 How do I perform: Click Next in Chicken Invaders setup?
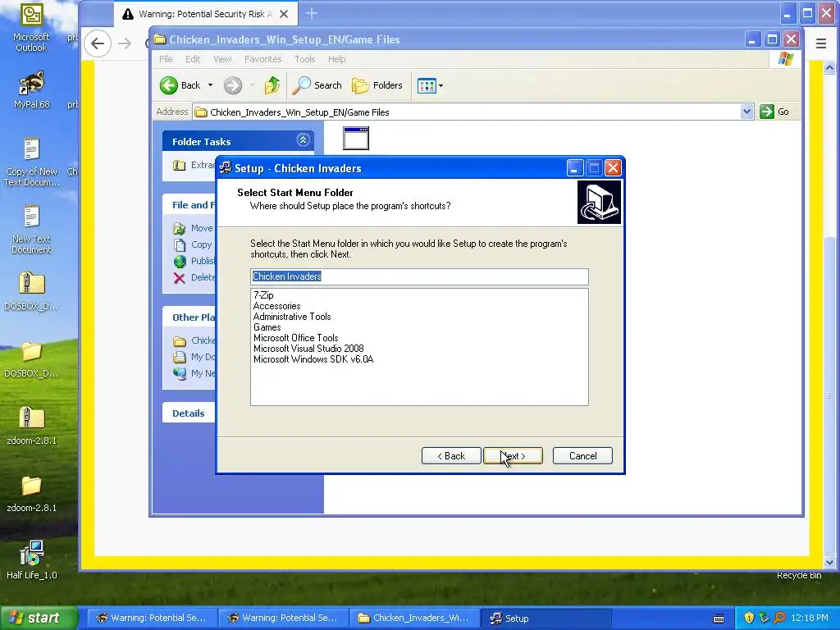(x=513, y=456)
